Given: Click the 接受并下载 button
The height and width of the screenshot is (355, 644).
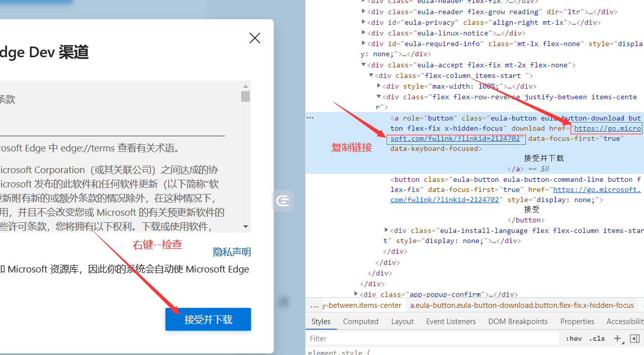Looking at the screenshot, I should 208,320.
